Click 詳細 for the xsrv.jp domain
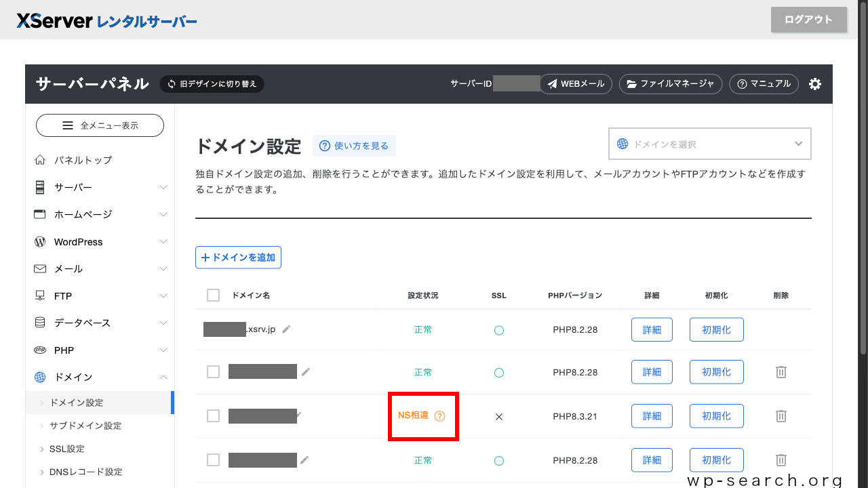The height and width of the screenshot is (488, 868). pos(651,329)
